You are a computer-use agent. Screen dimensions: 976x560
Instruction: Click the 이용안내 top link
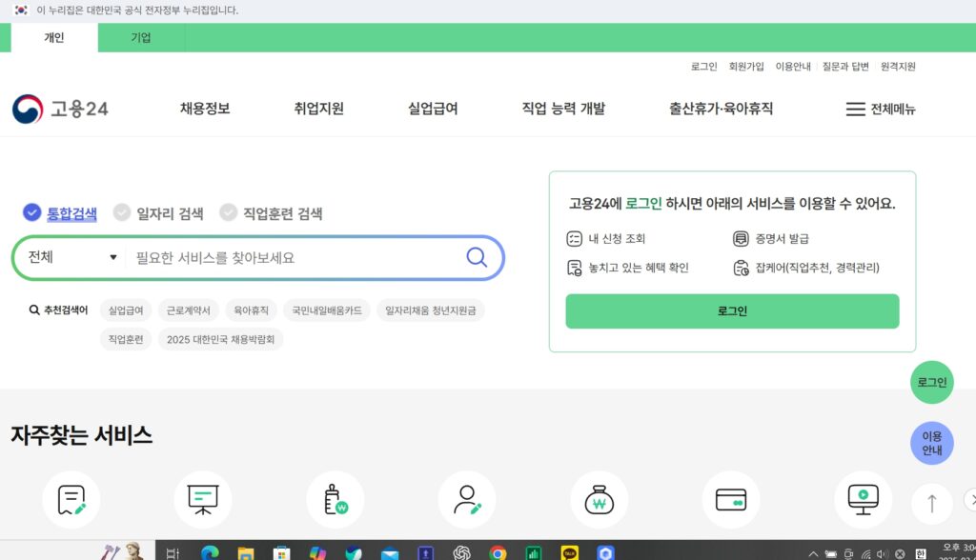(x=793, y=67)
